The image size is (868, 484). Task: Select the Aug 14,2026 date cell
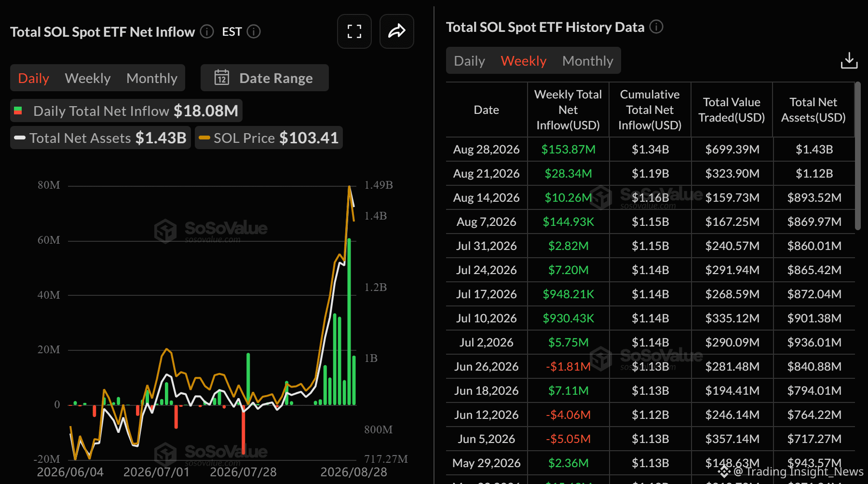pyautogui.click(x=487, y=198)
